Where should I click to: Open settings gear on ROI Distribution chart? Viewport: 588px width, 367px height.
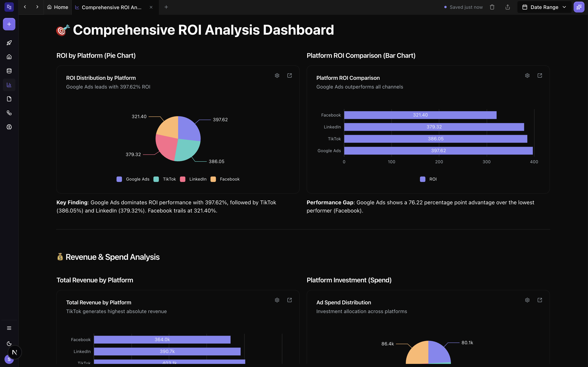(277, 76)
